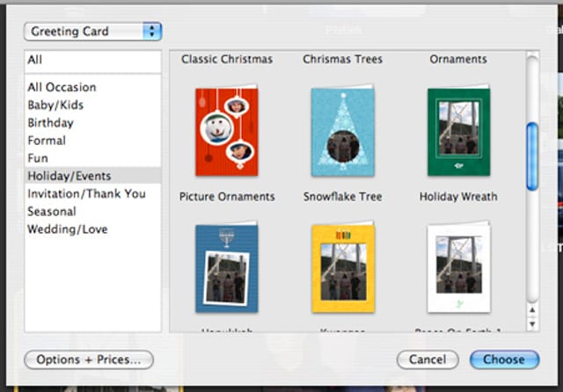Viewport: 563px width, 392px height.
Task: Click the Chrismas Trees label
Action: [x=342, y=59]
